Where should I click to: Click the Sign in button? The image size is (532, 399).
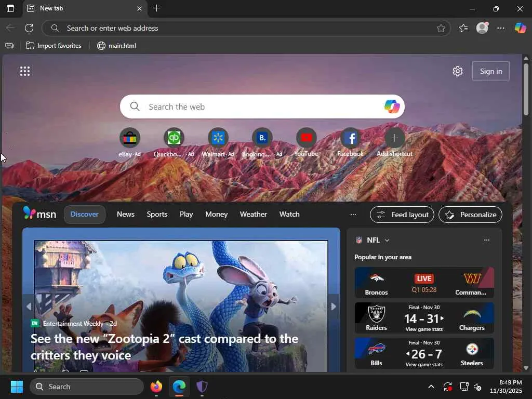(490, 71)
